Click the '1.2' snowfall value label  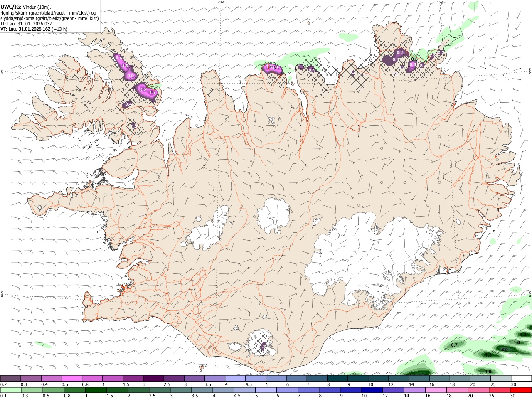(143, 89)
